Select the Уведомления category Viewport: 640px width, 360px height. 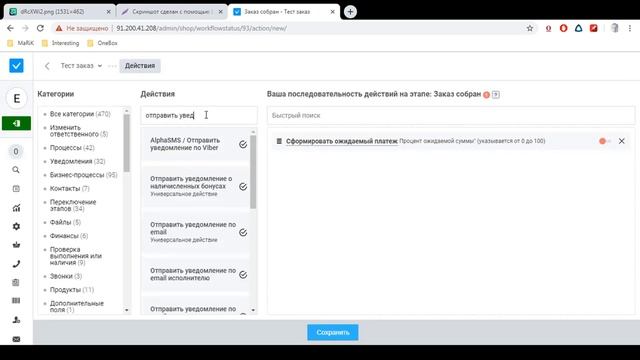[78, 161]
